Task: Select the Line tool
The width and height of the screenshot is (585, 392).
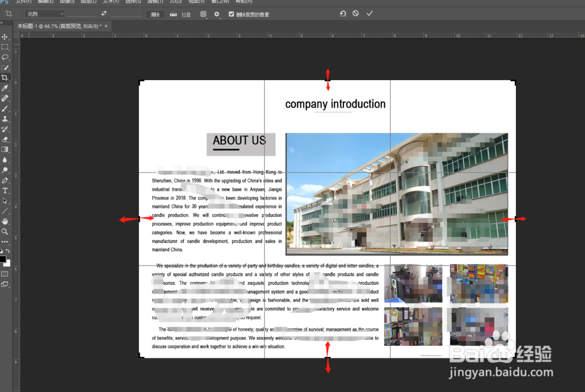Action: 5,211
